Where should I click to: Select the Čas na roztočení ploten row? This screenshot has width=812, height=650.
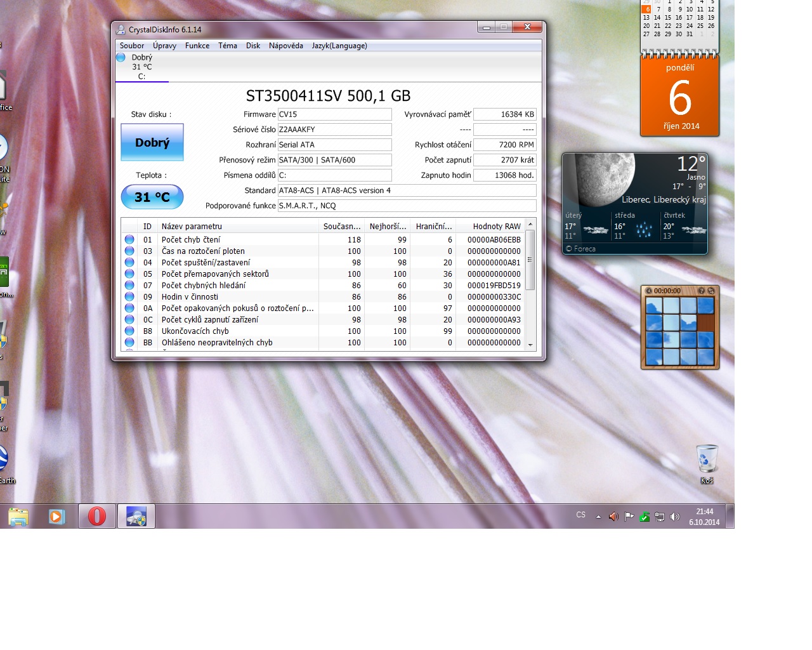[x=323, y=251]
